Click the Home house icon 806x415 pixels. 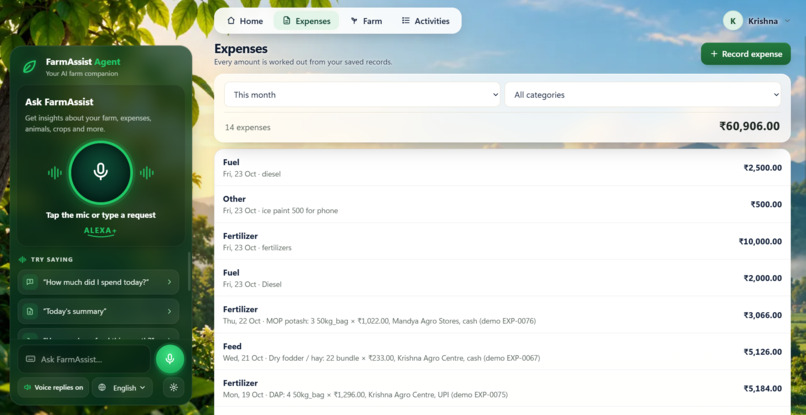tap(231, 21)
